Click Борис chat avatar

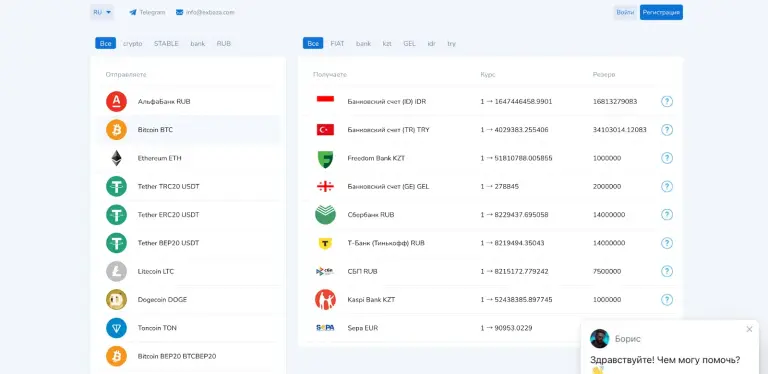coord(600,339)
